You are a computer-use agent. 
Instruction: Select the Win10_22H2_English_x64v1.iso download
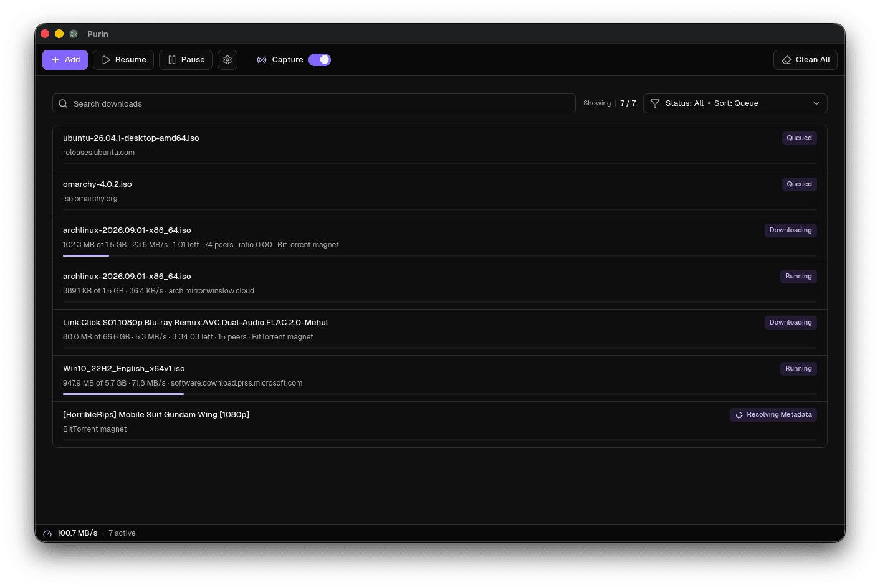pos(440,379)
